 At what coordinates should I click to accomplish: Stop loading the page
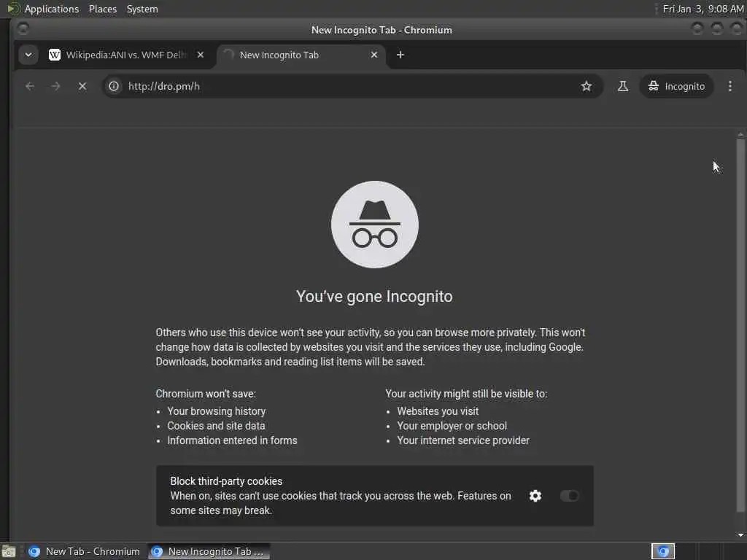pyautogui.click(x=82, y=86)
